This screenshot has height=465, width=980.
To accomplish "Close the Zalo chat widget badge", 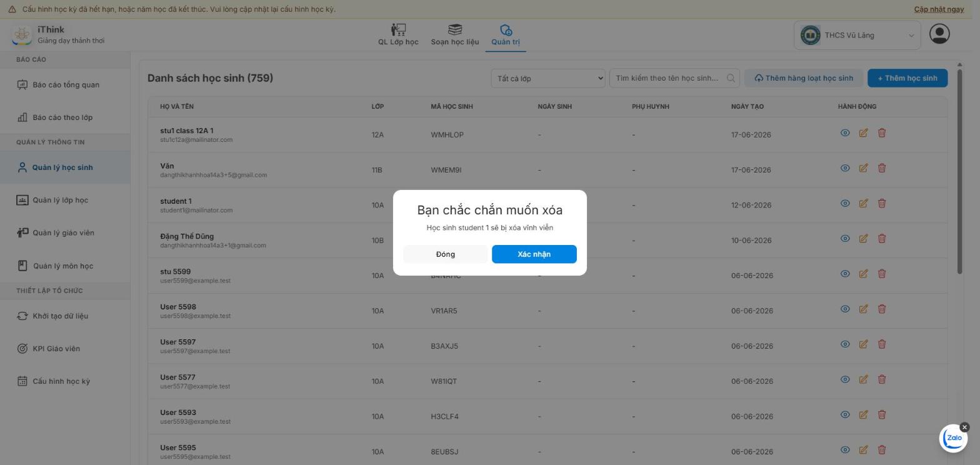I will 964,427.
